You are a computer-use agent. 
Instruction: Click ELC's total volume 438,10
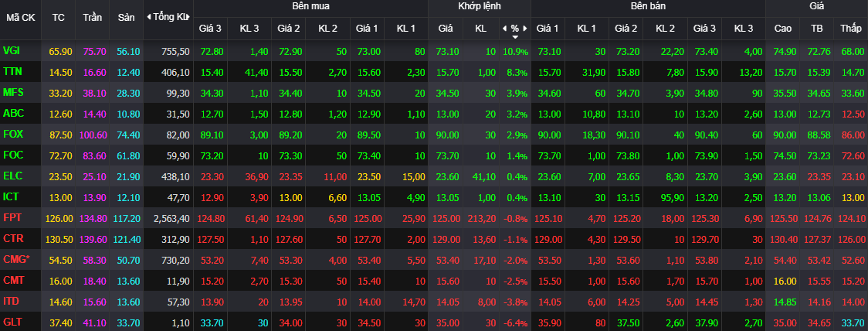coord(177,176)
